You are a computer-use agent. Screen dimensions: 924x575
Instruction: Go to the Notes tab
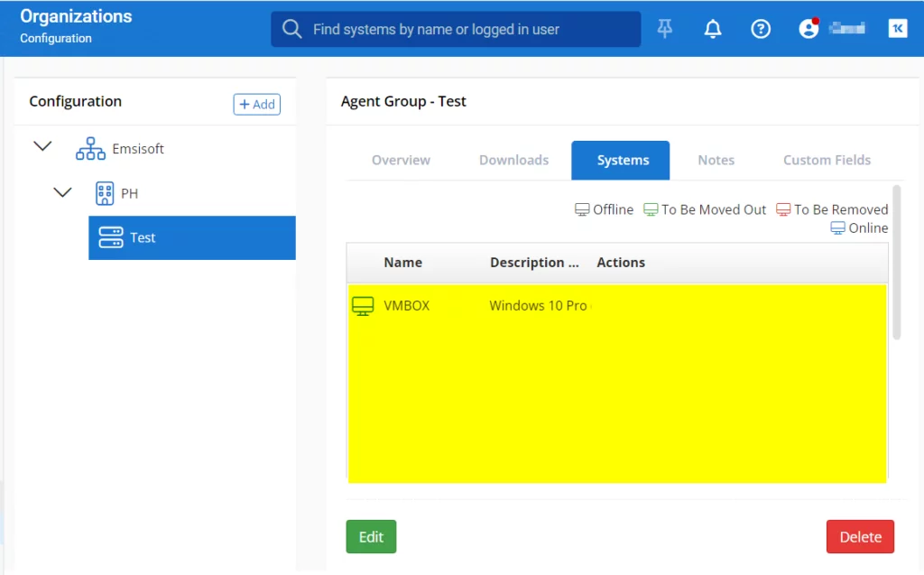[716, 160]
